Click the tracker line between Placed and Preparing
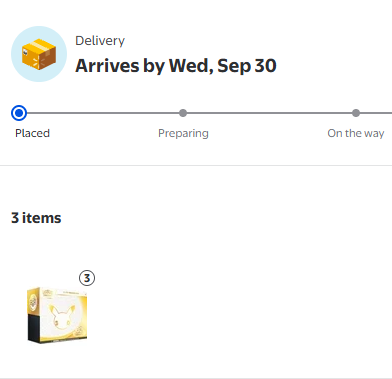 [103, 113]
